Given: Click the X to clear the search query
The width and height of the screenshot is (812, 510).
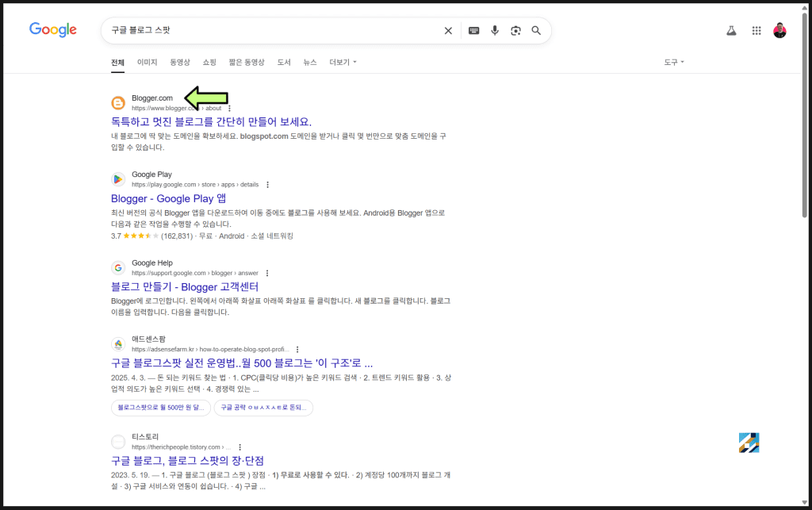Looking at the screenshot, I should tap(447, 30).
